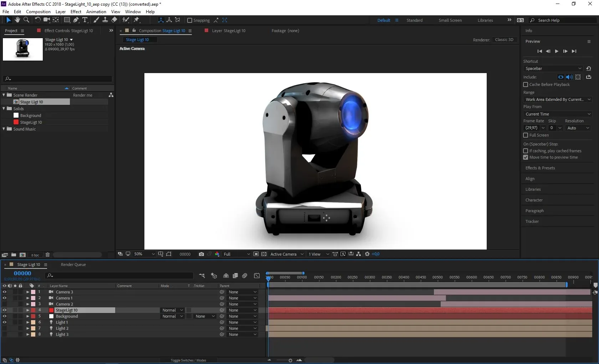This screenshot has height=364, width=599.
Task: Click the red StageLigt 10 layer color swatch
Action: 51,310
